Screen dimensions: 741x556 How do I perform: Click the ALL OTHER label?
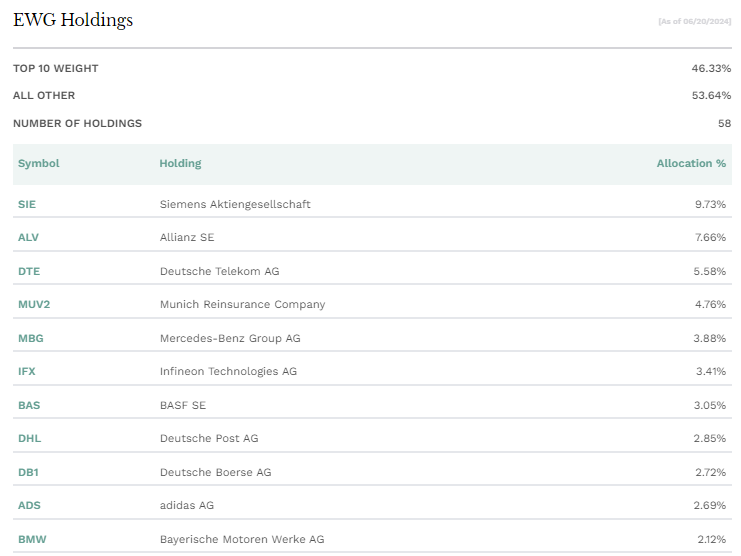[x=44, y=95]
